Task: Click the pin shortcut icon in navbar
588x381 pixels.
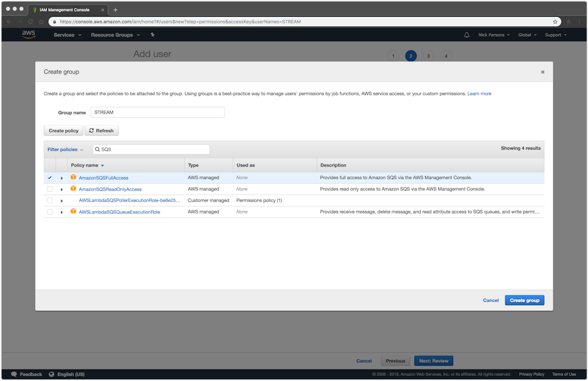Action: pyautogui.click(x=152, y=35)
